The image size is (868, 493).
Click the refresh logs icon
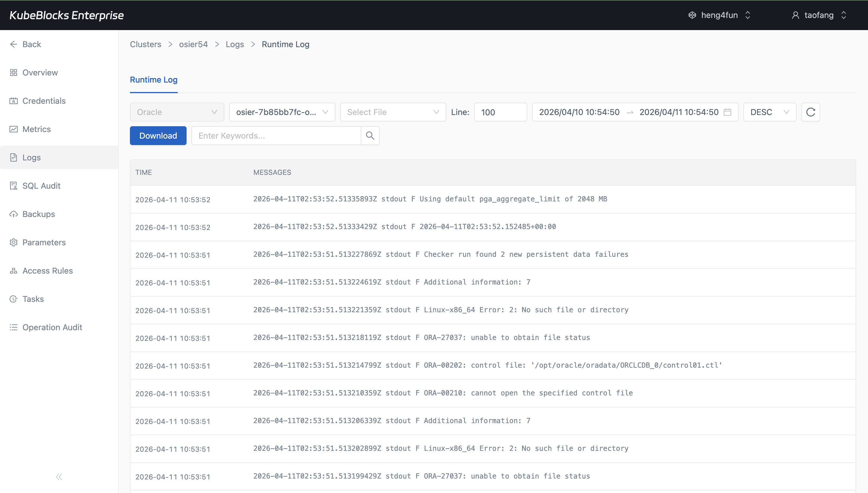[x=810, y=112]
